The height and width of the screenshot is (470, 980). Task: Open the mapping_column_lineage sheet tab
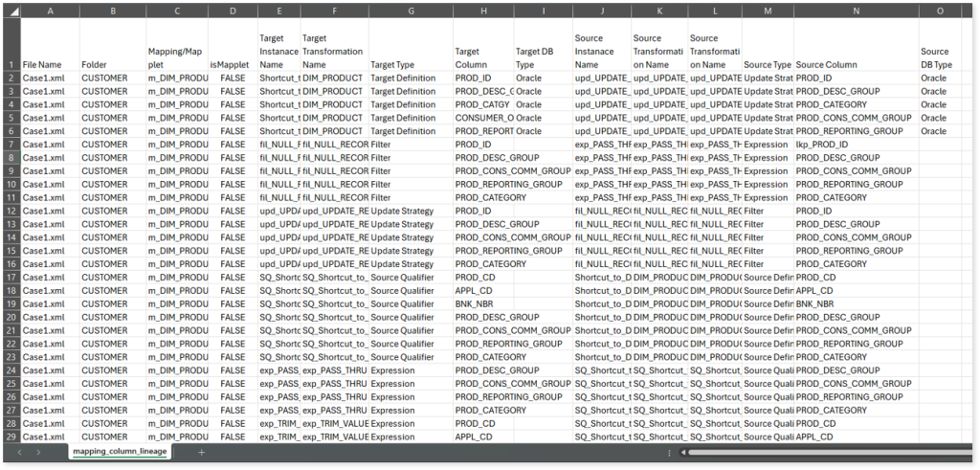[x=118, y=452]
